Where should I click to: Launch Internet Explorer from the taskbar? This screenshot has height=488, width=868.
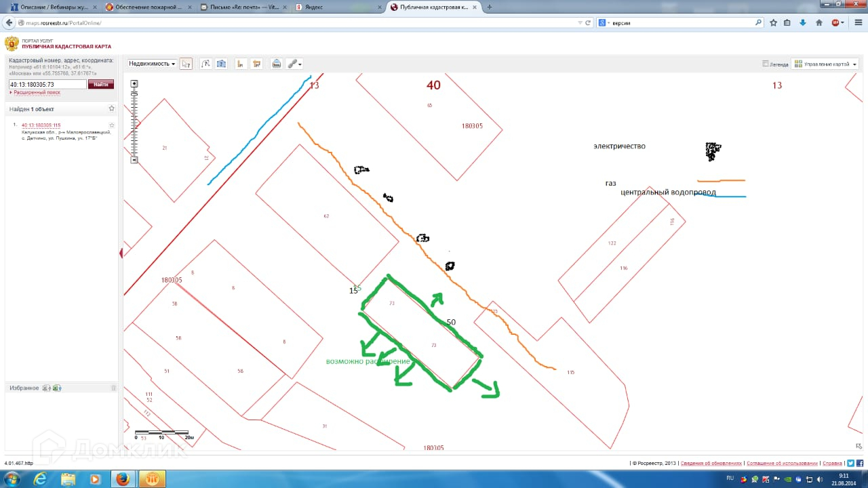point(41,479)
